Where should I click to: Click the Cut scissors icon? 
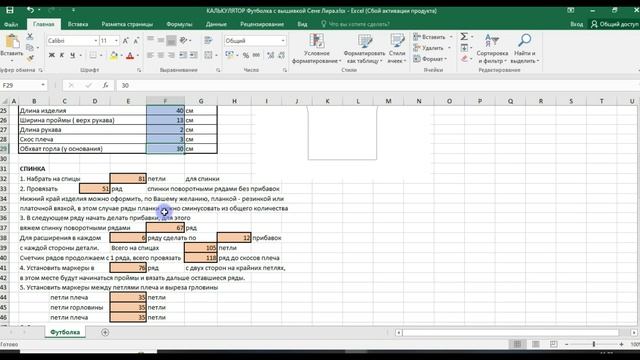point(30,37)
